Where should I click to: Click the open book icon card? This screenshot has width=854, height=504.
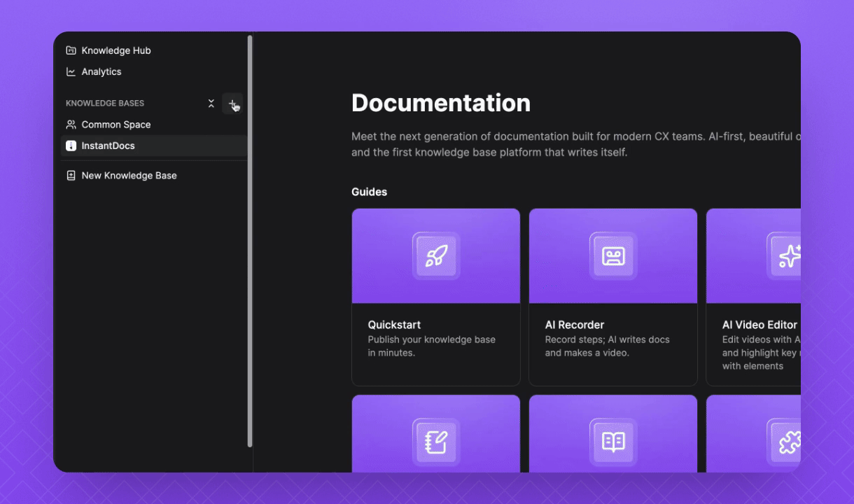pyautogui.click(x=613, y=434)
